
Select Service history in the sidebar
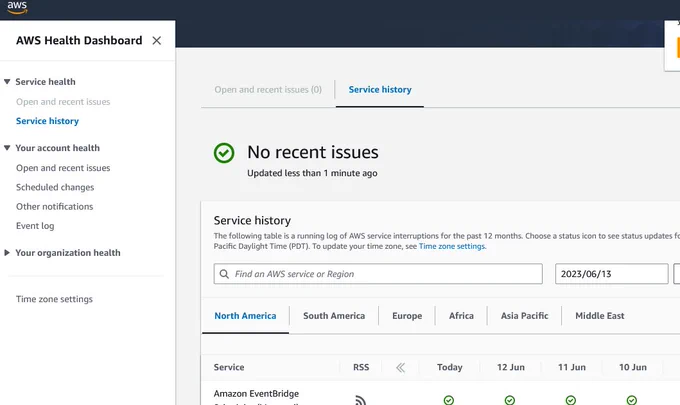click(47, 121)
